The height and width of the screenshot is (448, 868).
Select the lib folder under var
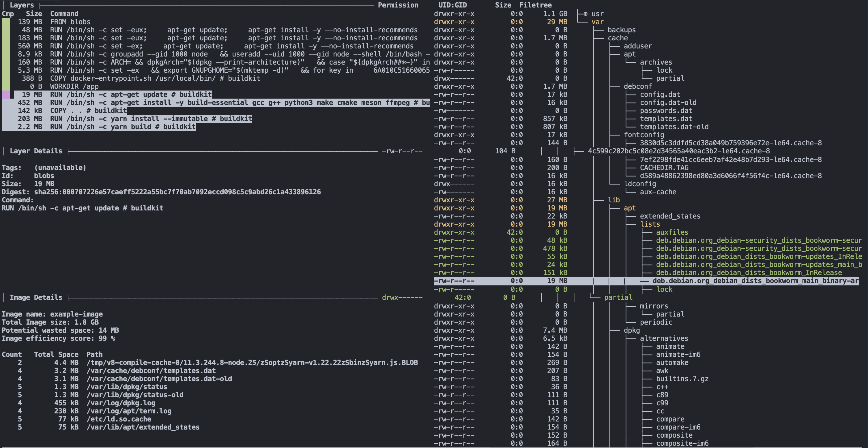[613, 200]
